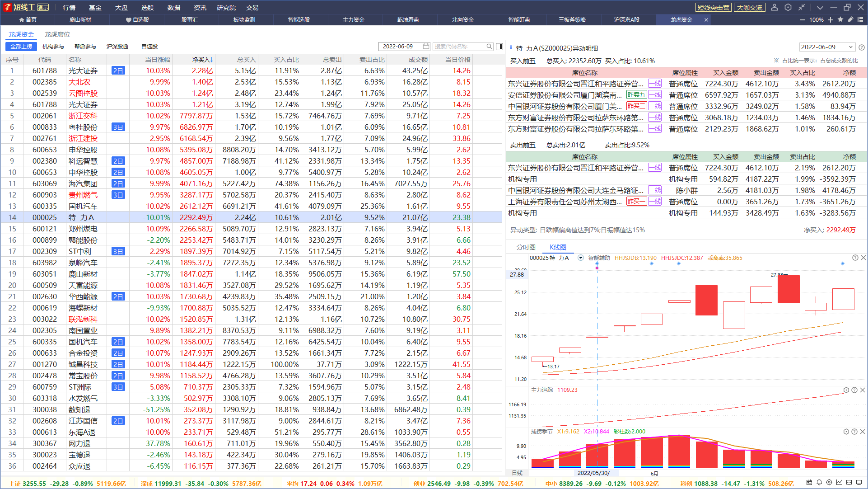This screenshot has width=868, height=489.
Task: Open the 交易 menu
Action: 252,8
